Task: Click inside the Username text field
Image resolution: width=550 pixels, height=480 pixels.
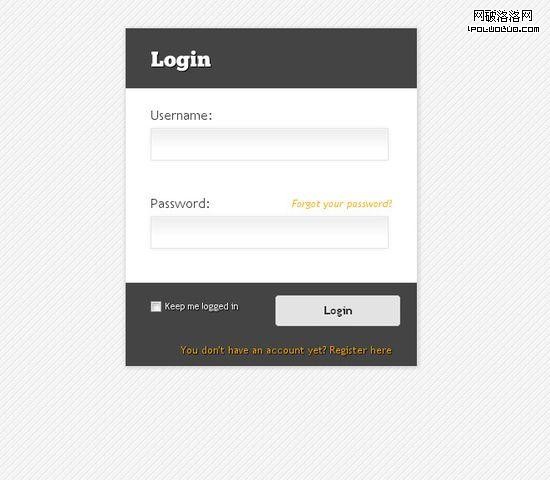Action: click(x=269, y=144)
